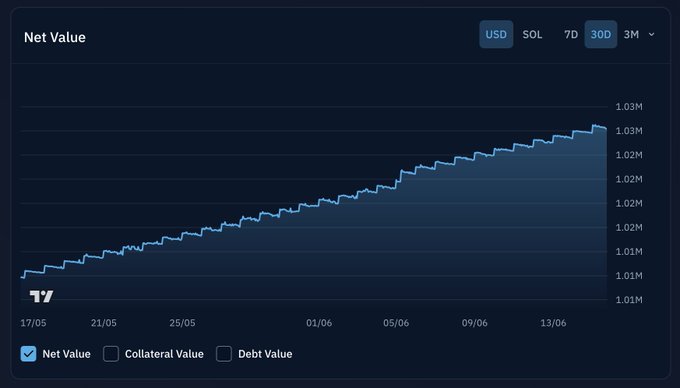Switch the chart currency to USD
680x388 pixels.
(496, 34)
